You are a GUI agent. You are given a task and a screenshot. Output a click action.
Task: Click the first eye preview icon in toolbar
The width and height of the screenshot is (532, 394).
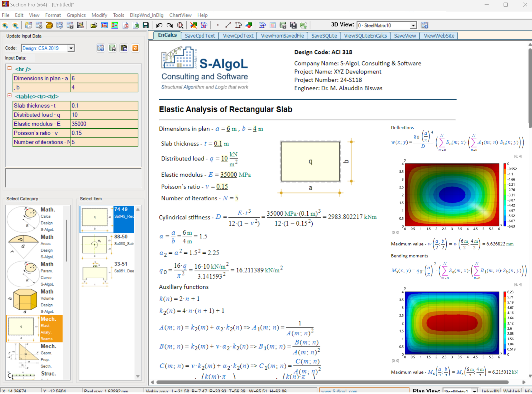(5, 25)
